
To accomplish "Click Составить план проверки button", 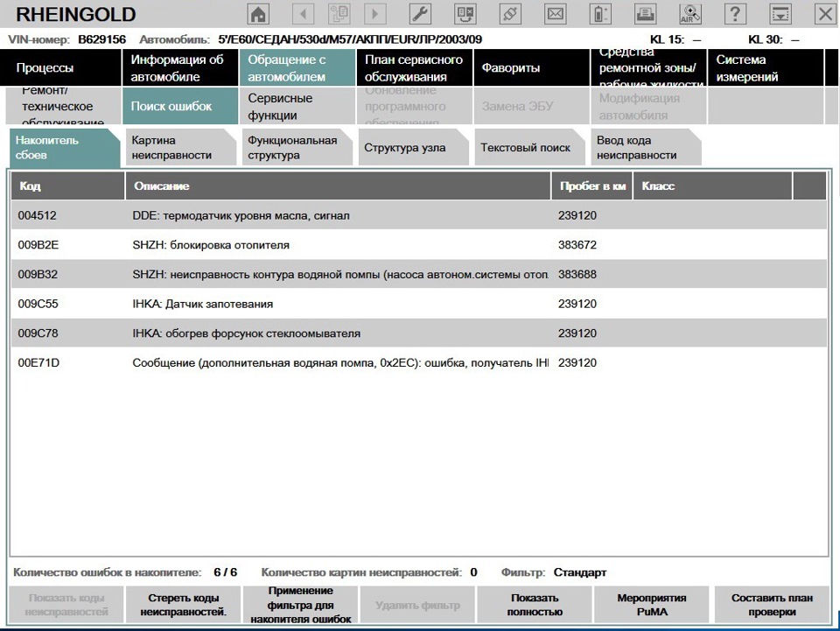I will (x=772, y=605).
